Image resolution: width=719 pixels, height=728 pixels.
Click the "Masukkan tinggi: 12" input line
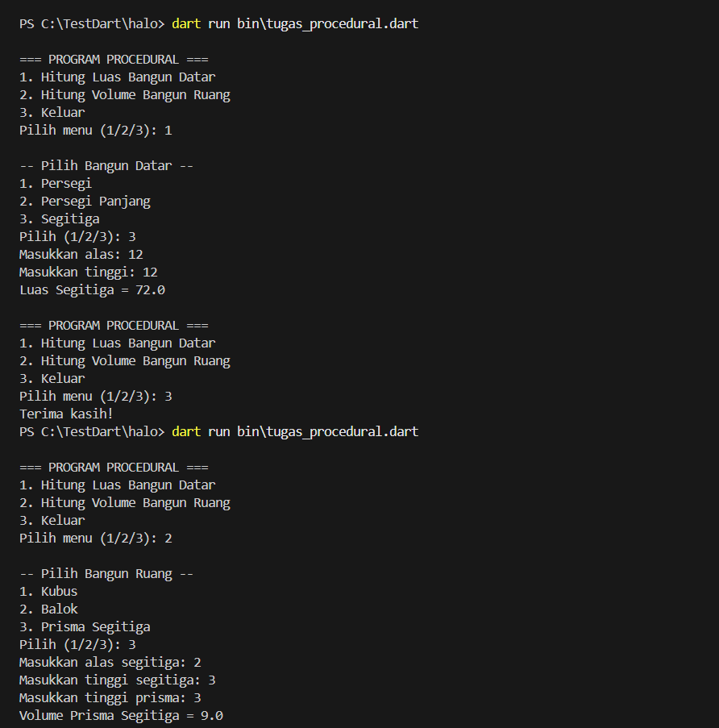tap(88, 272)
